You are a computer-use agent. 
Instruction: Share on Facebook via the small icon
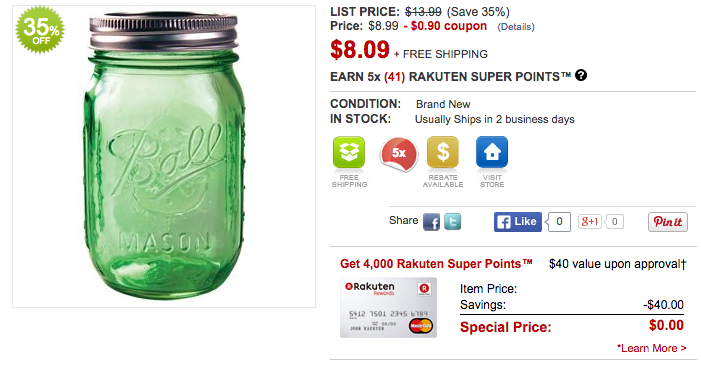pos(431,222)
